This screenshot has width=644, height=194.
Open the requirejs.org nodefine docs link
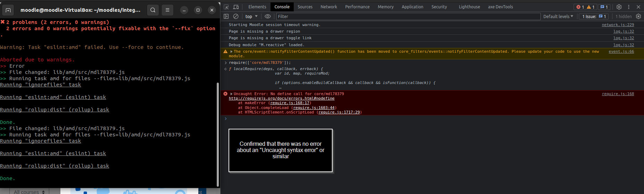pyautogui.click(x=282, y=98)
